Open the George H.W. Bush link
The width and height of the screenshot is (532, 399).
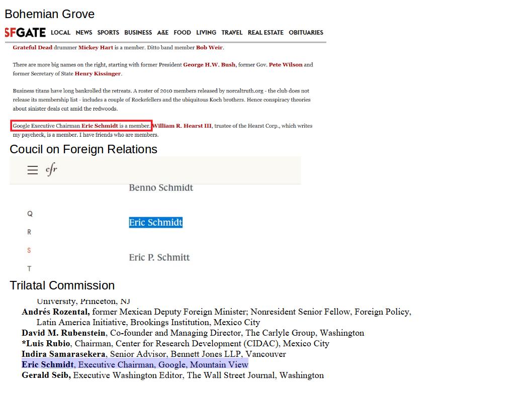(209, 65)
